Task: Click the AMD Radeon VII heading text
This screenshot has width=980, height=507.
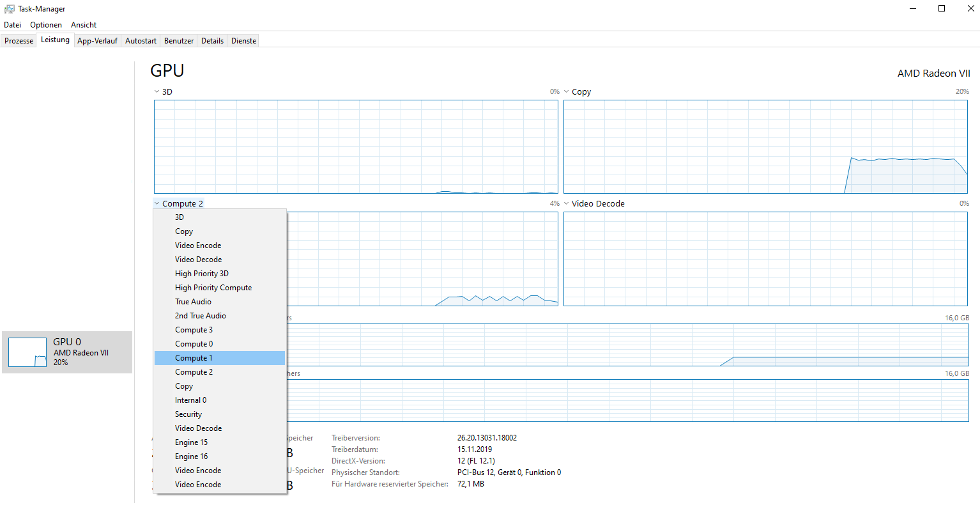Action: click(x=933, y=74)
